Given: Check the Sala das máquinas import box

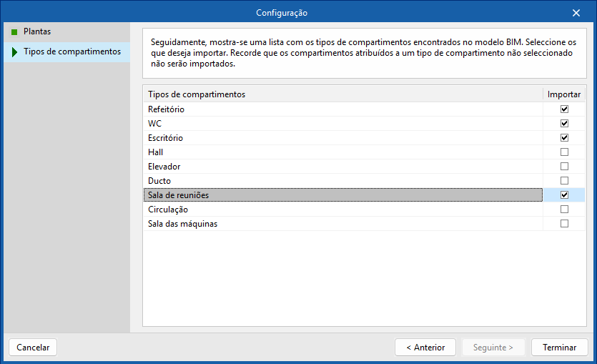Looking at the screenshot, I should click(x=564, y=224).
